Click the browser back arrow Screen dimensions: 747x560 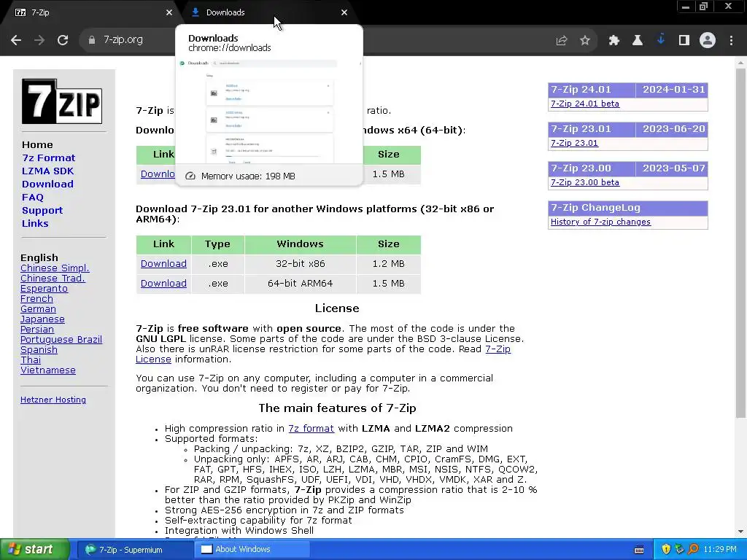(x=16, y=41)
